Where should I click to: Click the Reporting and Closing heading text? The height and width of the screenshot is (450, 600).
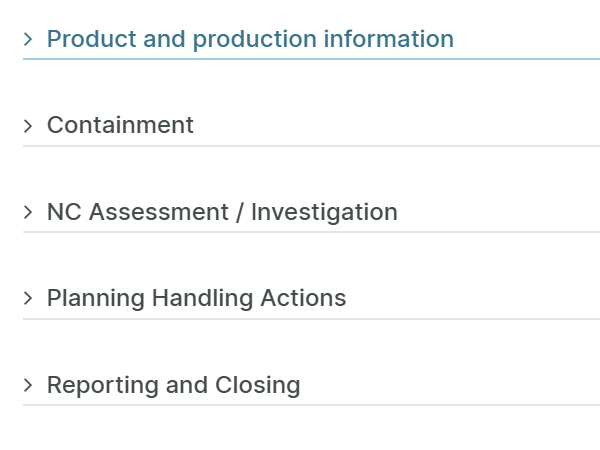tap(173, 385)
